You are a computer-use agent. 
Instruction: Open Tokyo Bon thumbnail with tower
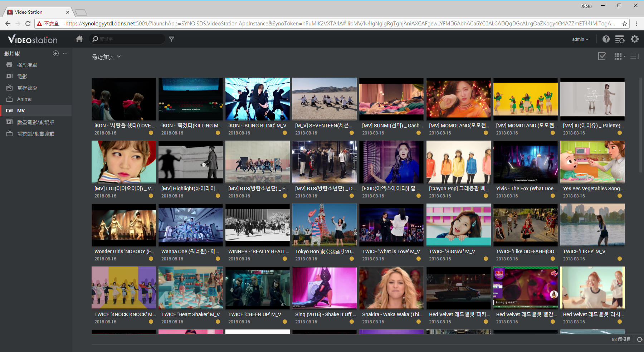coord(325,225)
